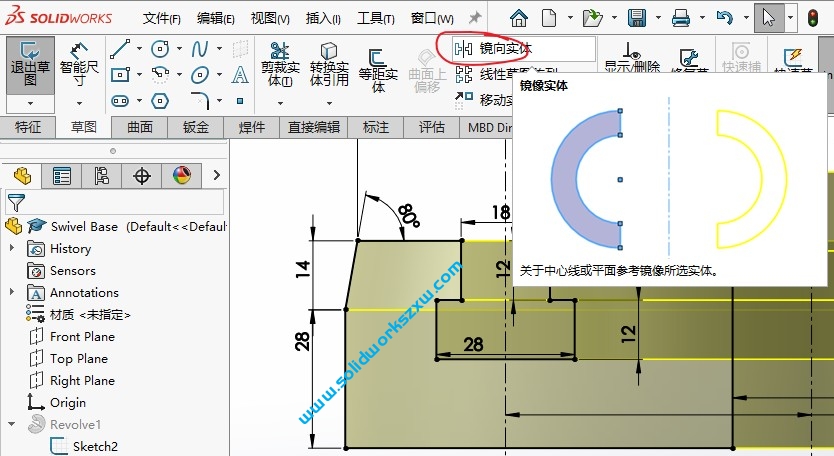Screen dimensions: 834x456
Task: Click the Convert Entities (转换实体引用) tool
Action: point(329,65)
